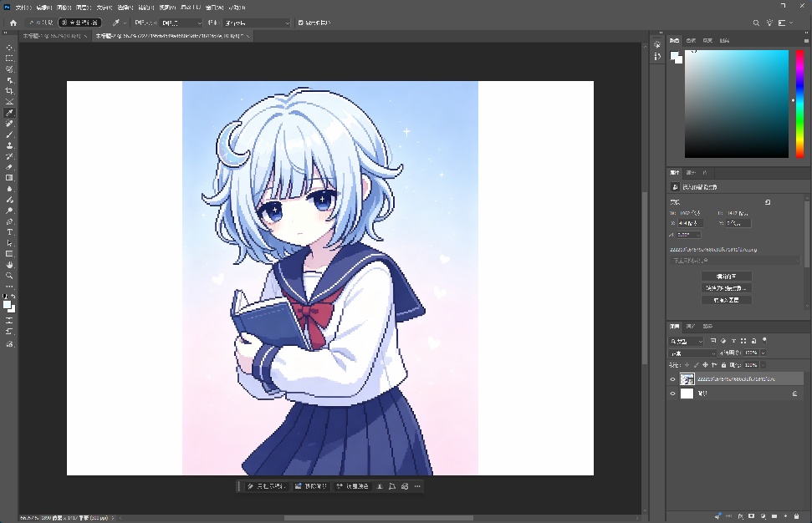This screenshot has width=812, height=523.
Task: Hide the smart object layer with eye icon
Action: (x=672, y=379)
